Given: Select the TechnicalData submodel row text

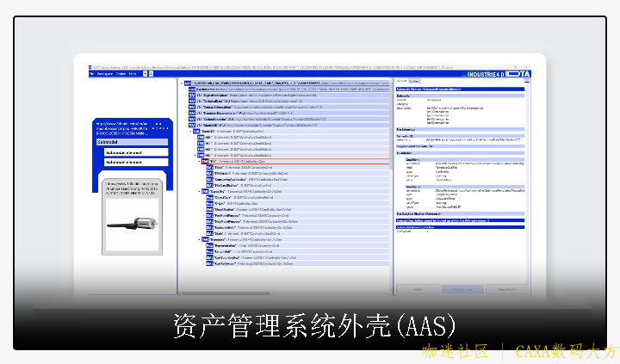Looking at the screenshot, I should [249, 102].
